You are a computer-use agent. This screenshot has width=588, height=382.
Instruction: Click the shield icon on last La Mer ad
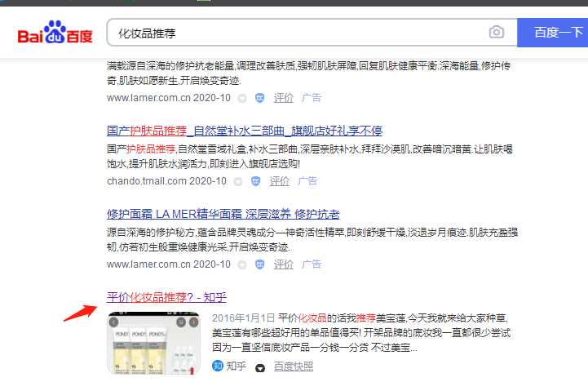[x=259, y=264]
